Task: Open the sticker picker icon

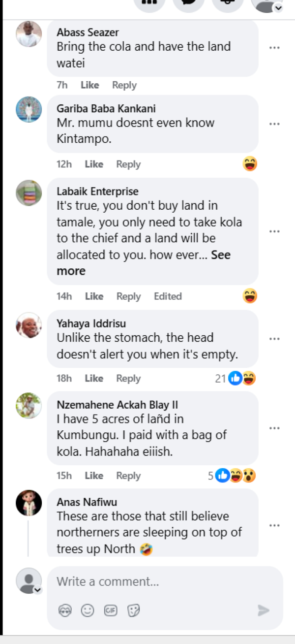Action: [133, 611]
